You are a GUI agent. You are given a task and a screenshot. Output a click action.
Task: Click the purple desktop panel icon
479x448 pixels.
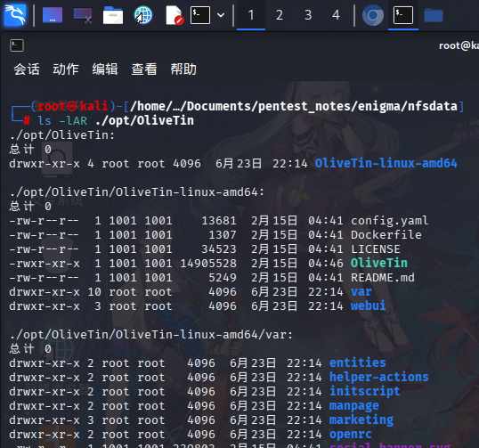click(53, 15)
